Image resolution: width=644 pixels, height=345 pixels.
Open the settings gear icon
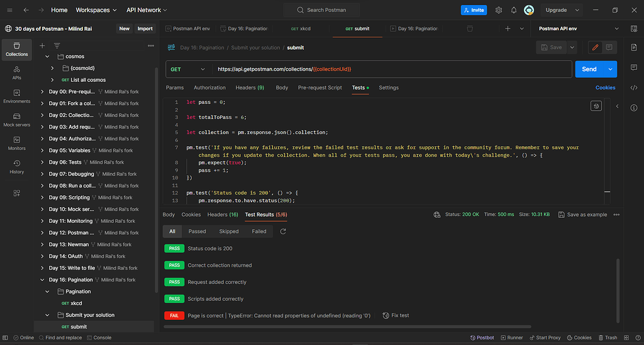499,10
